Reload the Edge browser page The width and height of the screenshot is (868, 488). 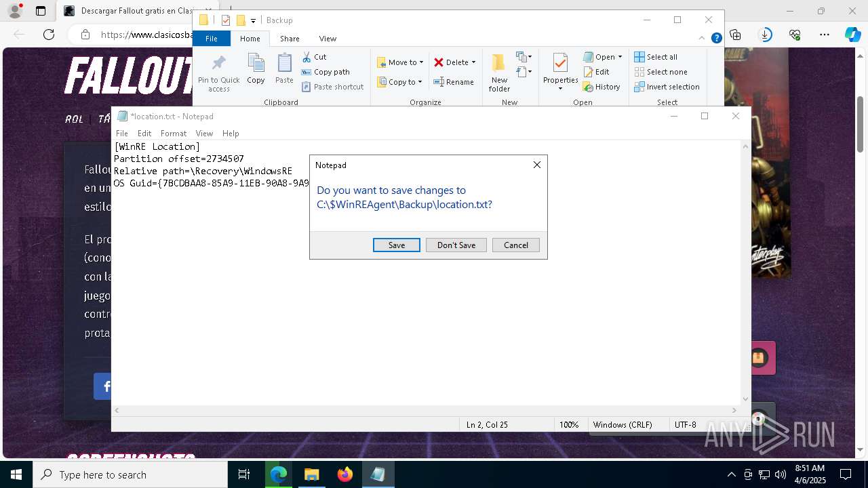click(49, 35)
